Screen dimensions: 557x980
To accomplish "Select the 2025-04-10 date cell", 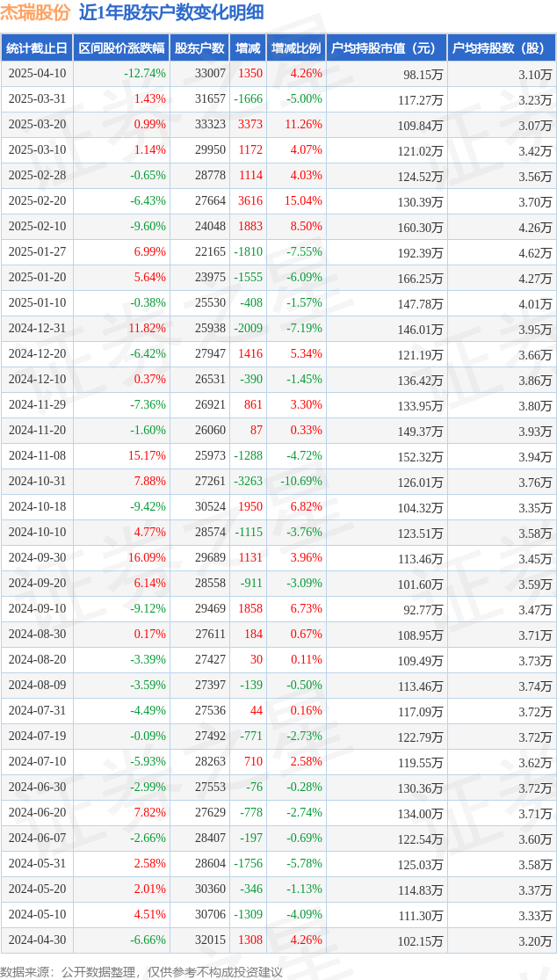I will click(x=37, y=74).
